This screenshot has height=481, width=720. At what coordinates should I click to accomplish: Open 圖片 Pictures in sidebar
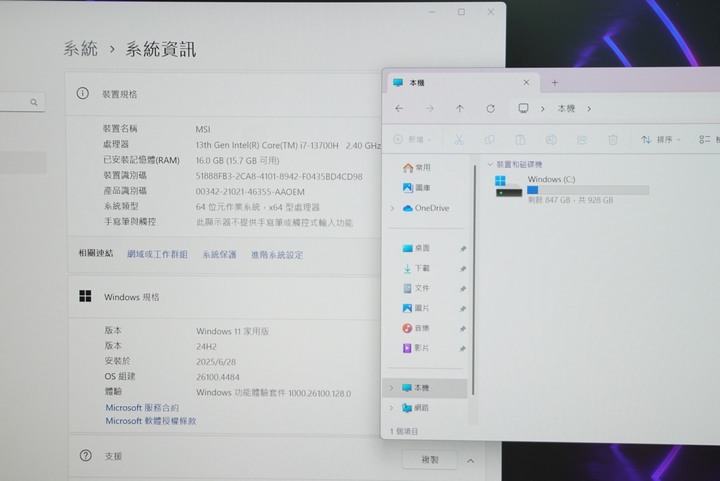[416, 308]
